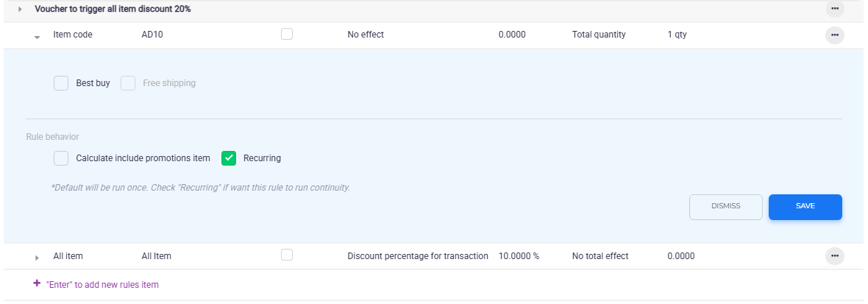Open the three-dot menu on All item row
This screenshot has width=868, height=304.
[x=834, y=256]
